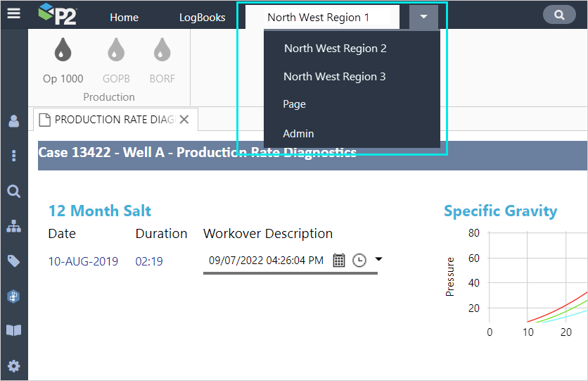Open the hamburger menu
This screenshot has height=381, width=588.
pos(13,13)
